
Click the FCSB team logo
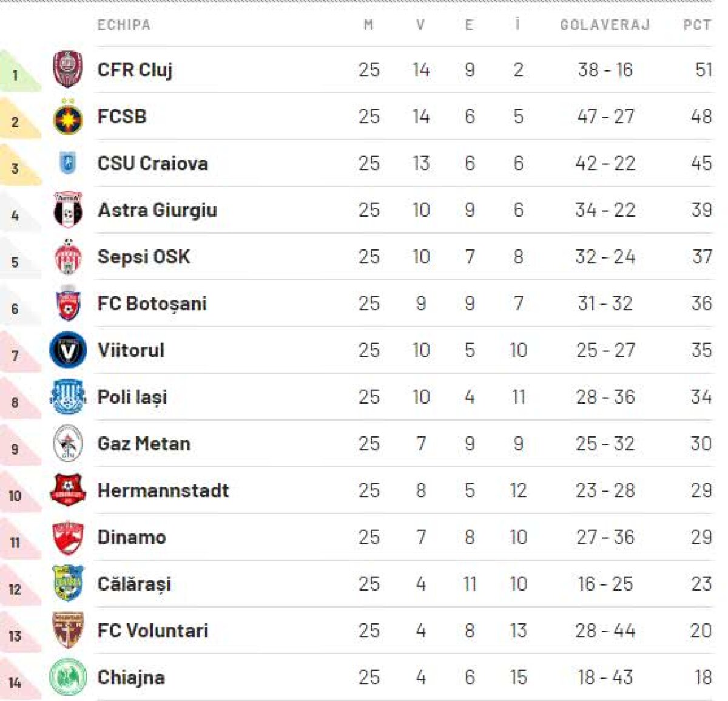coord(67,118)
